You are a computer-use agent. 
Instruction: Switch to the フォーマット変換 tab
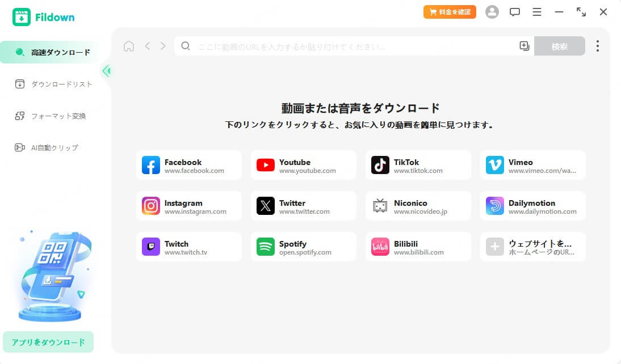click(51, 116)
